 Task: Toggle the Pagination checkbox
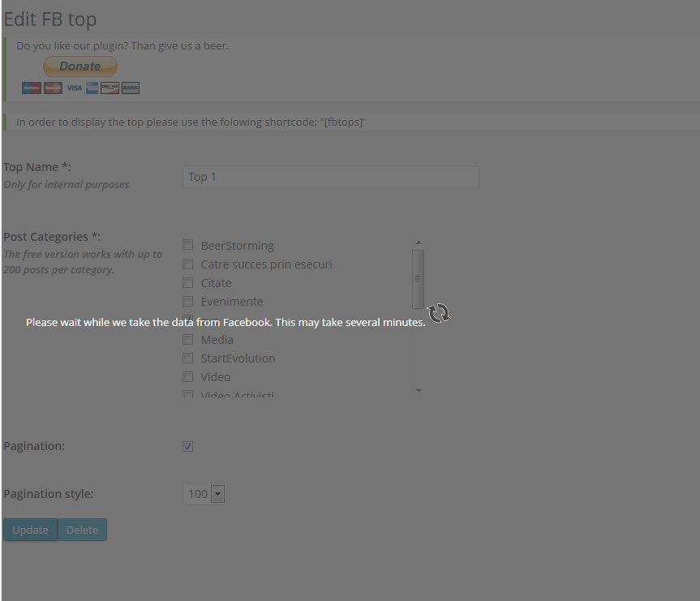pos(188,446)
